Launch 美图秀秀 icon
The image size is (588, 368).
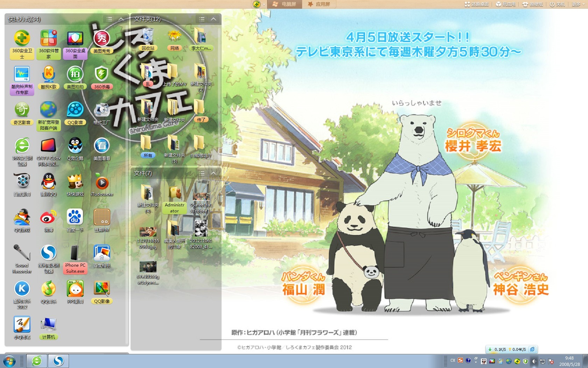tap(102, 42)
